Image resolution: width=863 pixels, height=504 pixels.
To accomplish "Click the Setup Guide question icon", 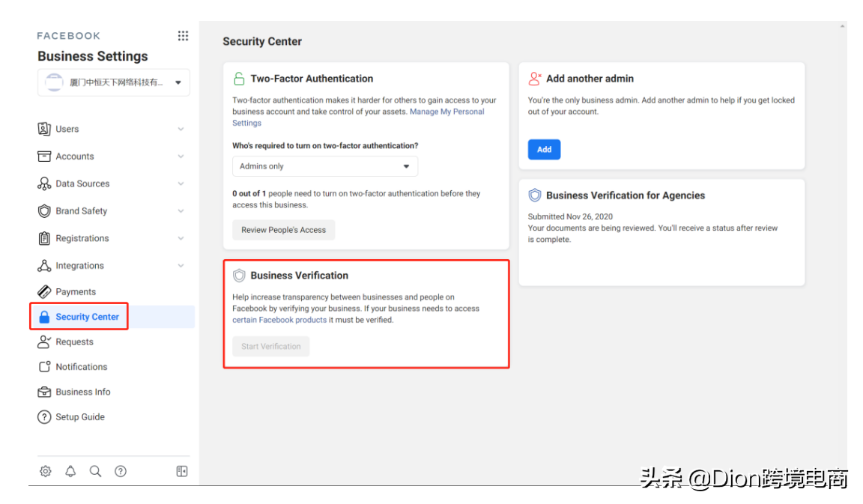I will point(44,417).
